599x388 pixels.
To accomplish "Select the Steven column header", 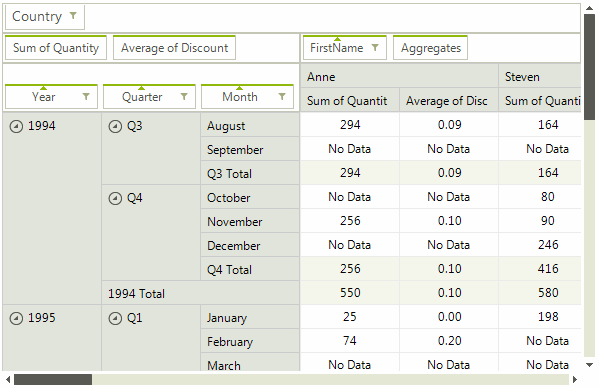I will tap(540, 76).
